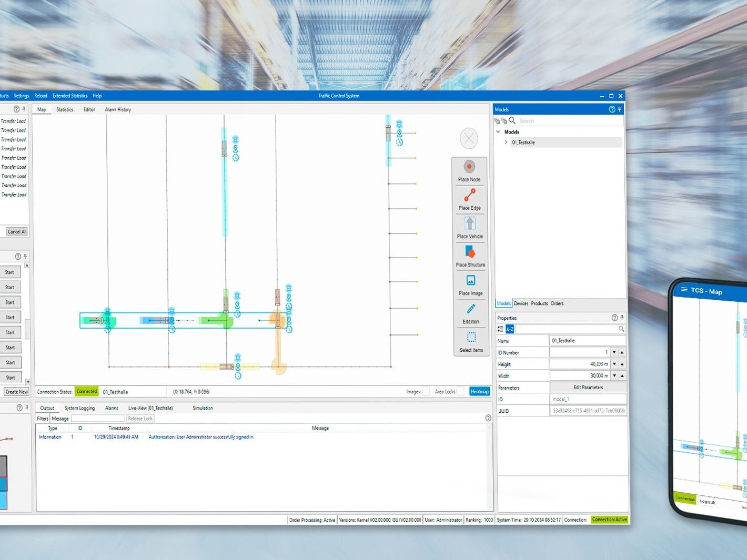Viewport: 747px width, 560px height.
Task: Sort properties alphabetically with A-Z button
Action: [x=510, y=329]
